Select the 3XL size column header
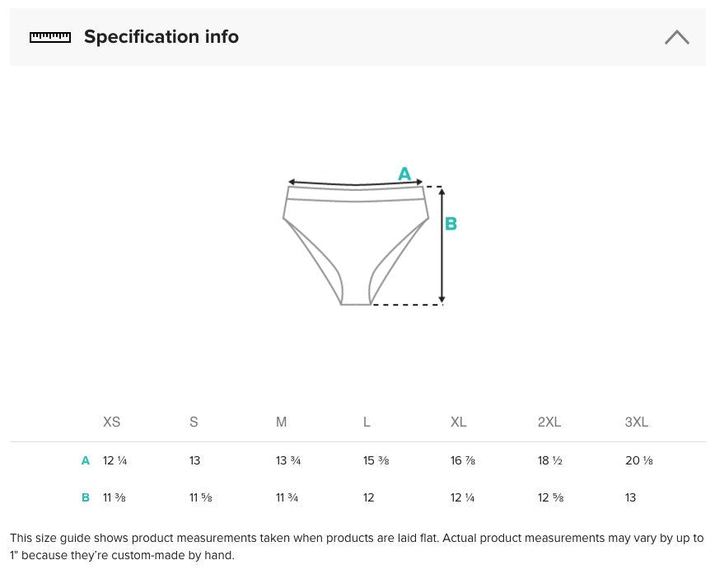 click(637, 422)
